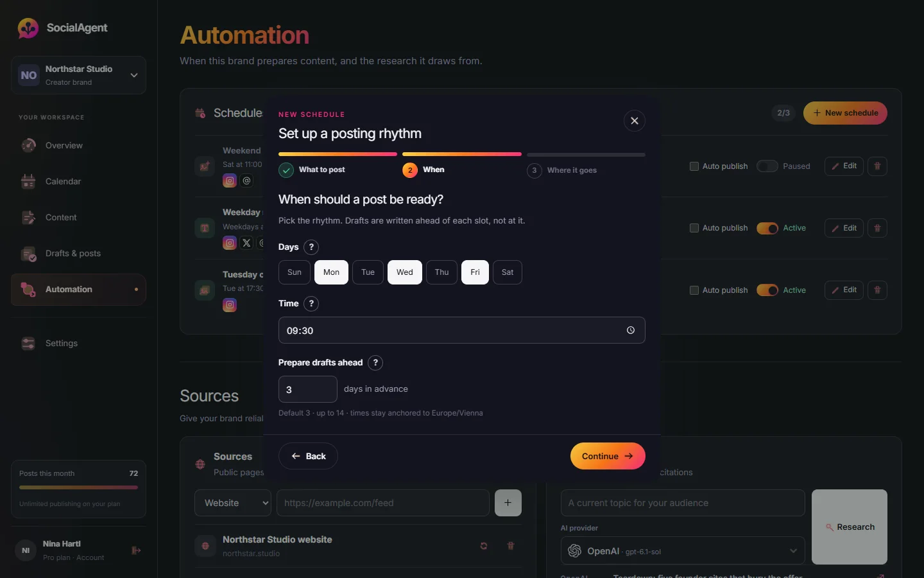
Task: Delete the Tuesday schedule via trash icon
Action: pos(877,290)
